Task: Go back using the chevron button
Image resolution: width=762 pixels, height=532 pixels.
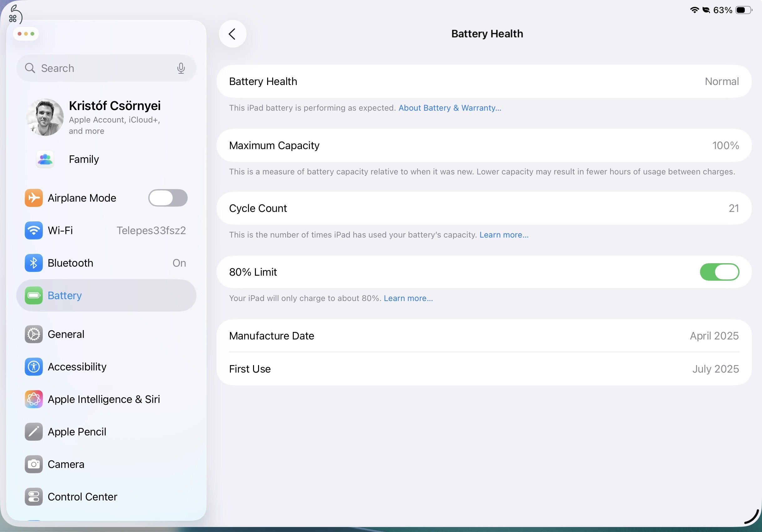Action: tap(232, 34)
